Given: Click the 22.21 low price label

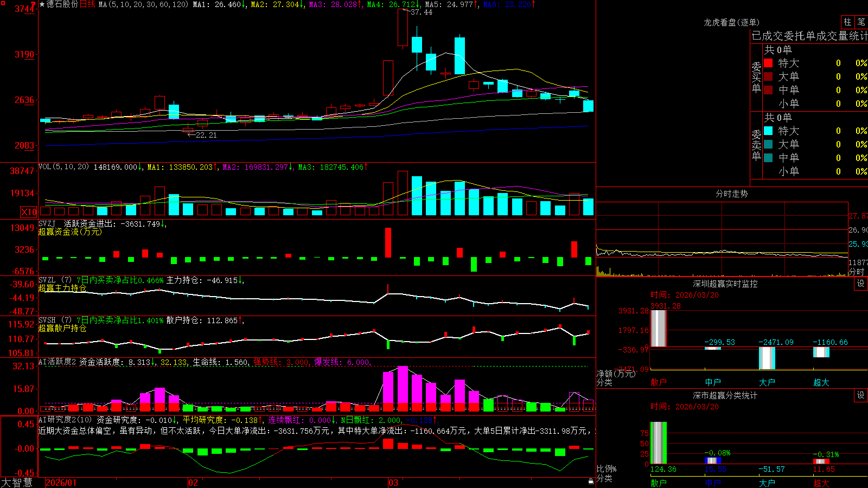Looking at the screenshot, I should (x=206, y=135).
